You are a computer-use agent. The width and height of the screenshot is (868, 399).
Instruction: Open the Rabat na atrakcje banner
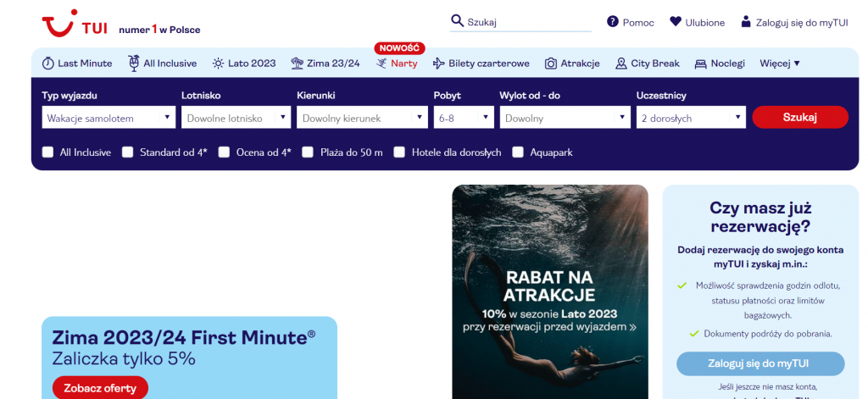[549, 291]
